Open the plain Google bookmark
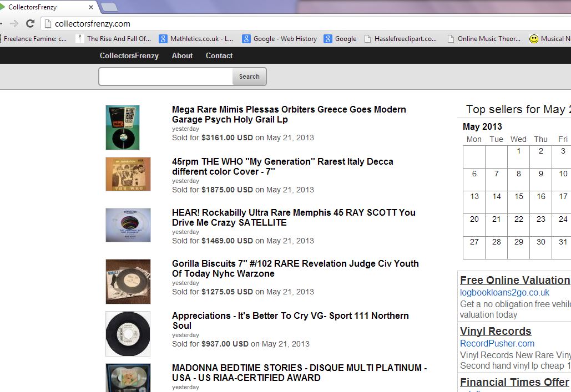 point(340,39)
